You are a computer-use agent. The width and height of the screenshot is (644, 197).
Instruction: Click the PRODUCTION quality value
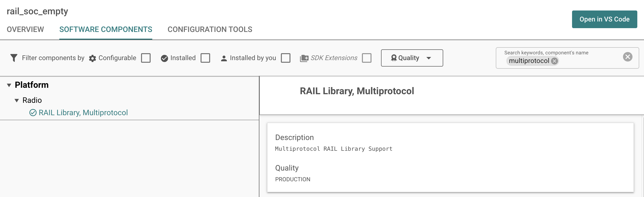[293, 179]
